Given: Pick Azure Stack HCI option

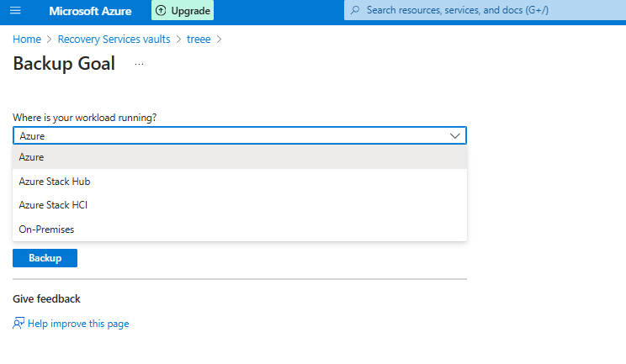Looking at the screenshot, I should click(x=53, y=205).
